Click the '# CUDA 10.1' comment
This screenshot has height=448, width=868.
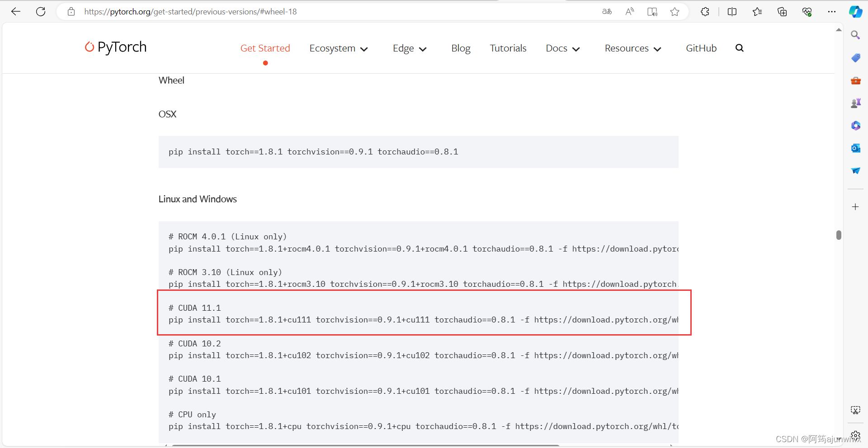pyautogui.click(x=195, y=379)
